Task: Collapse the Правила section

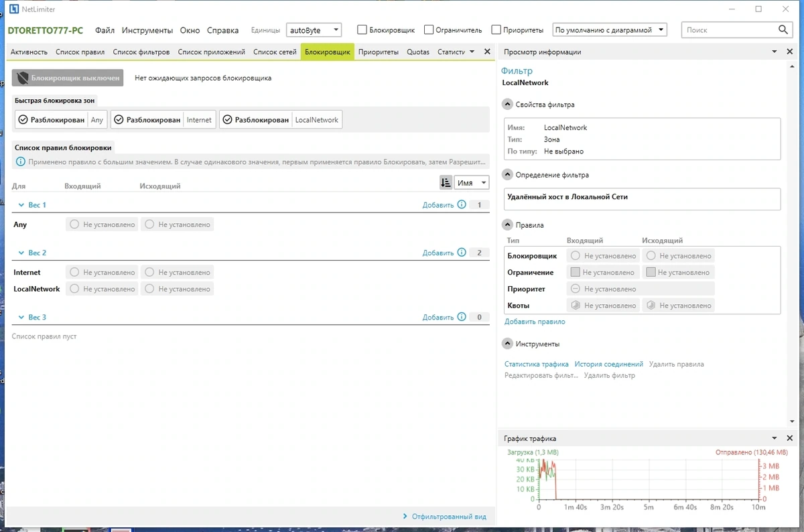Action: [x=507, y=225]
